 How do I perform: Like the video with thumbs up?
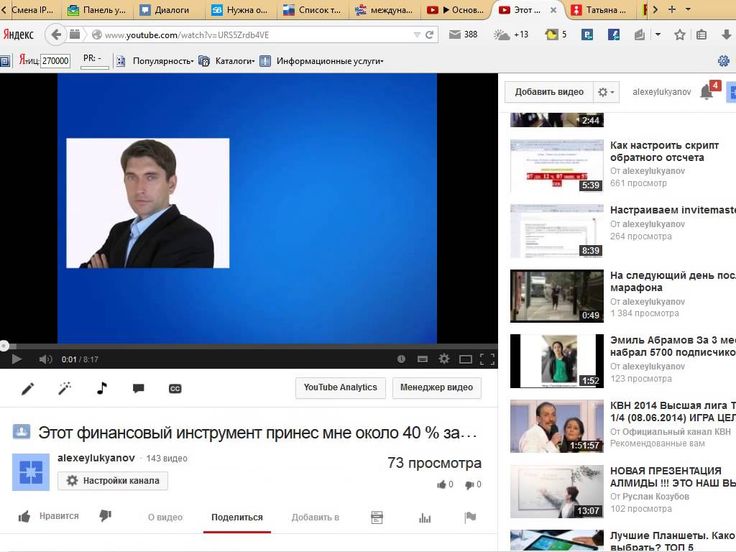tap(26, 516)
